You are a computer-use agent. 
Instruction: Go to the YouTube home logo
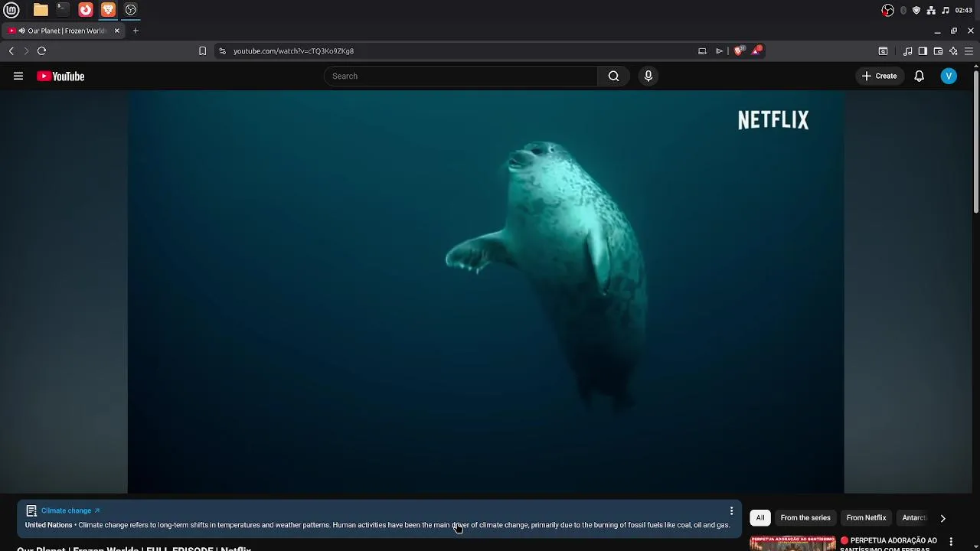coord(60,76)
